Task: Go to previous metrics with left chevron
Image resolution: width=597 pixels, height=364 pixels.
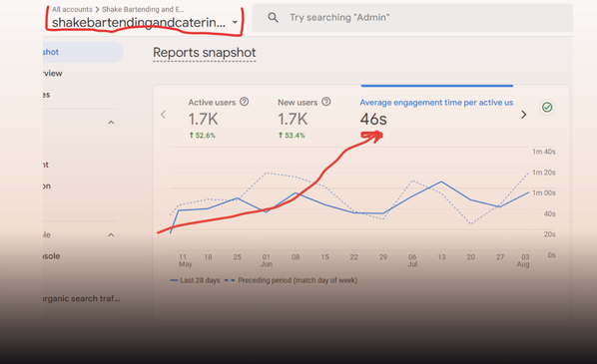Action: pos(163,115)
